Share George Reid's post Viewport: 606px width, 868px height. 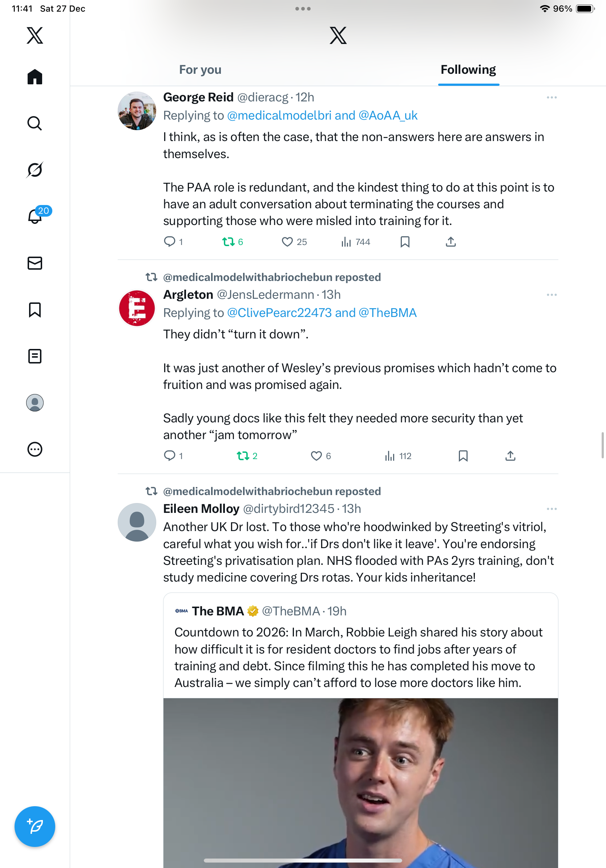[451, 242]
